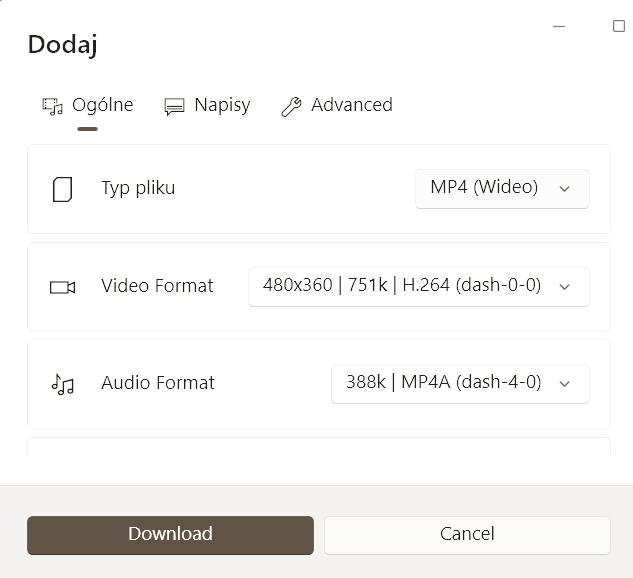Screen dimensions: 633x578
Task: Start the download with Download button
Action: (x=170, y=535)
